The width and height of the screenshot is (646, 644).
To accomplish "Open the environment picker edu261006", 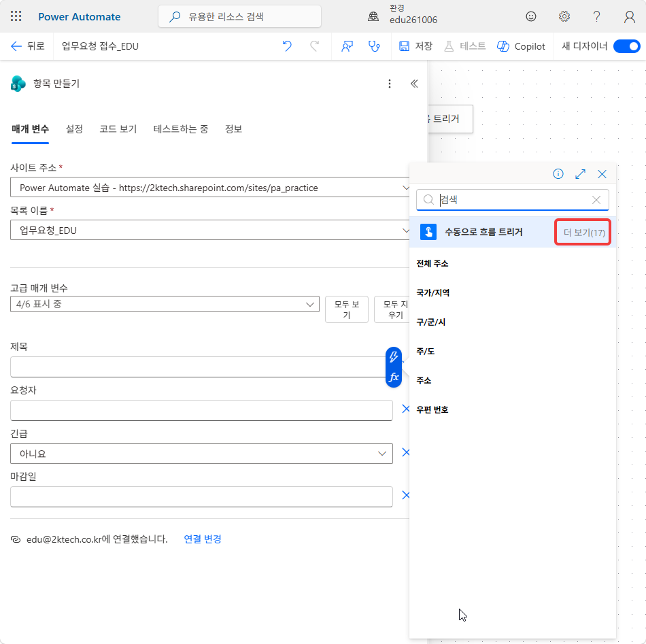I will tap(403, 14).
